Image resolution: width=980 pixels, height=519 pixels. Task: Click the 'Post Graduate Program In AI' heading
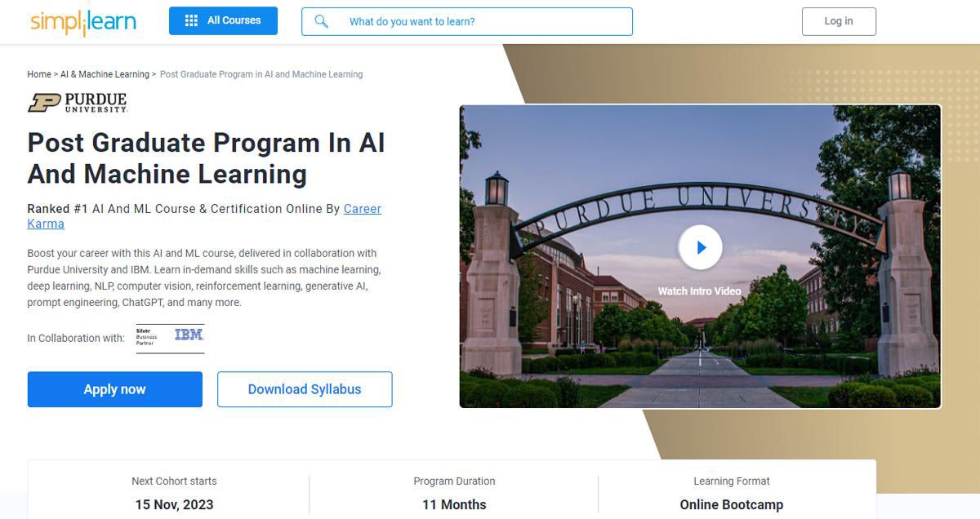click(x=206, y=158)
